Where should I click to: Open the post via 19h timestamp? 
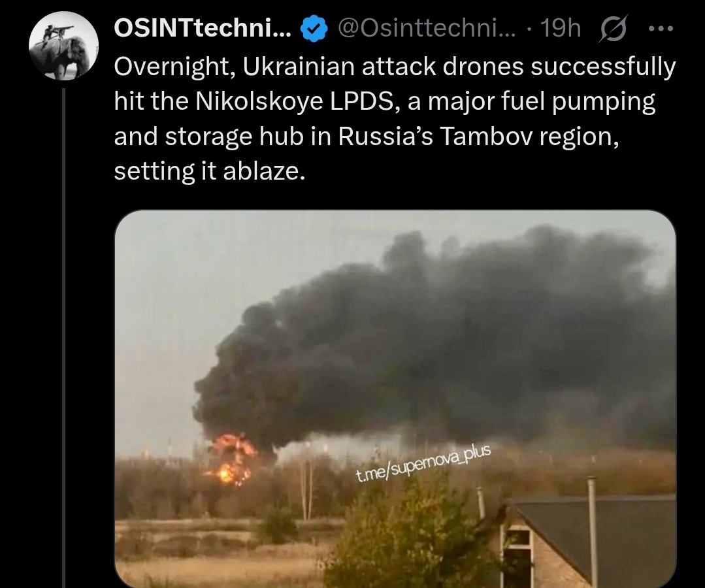pyautogui.click(x=560, y=29)
